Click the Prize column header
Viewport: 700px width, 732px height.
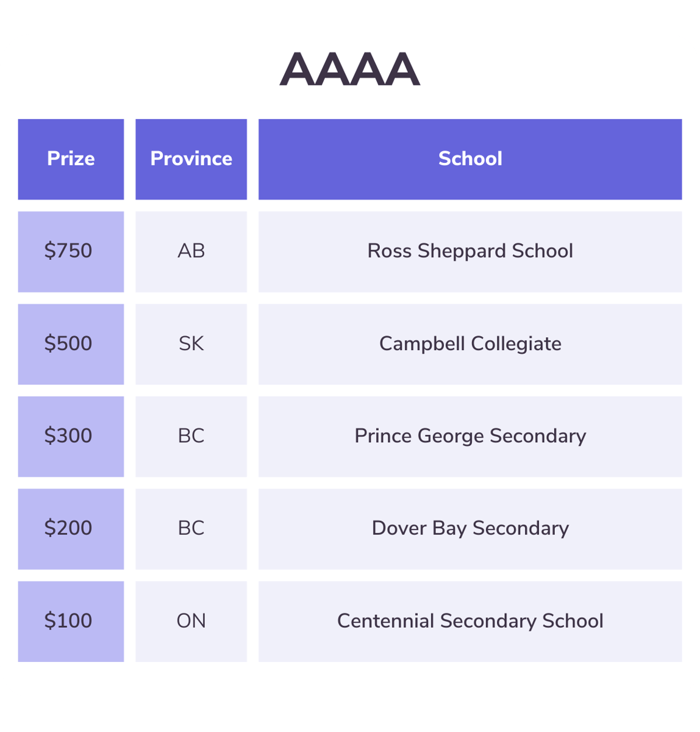pos(71,159)
